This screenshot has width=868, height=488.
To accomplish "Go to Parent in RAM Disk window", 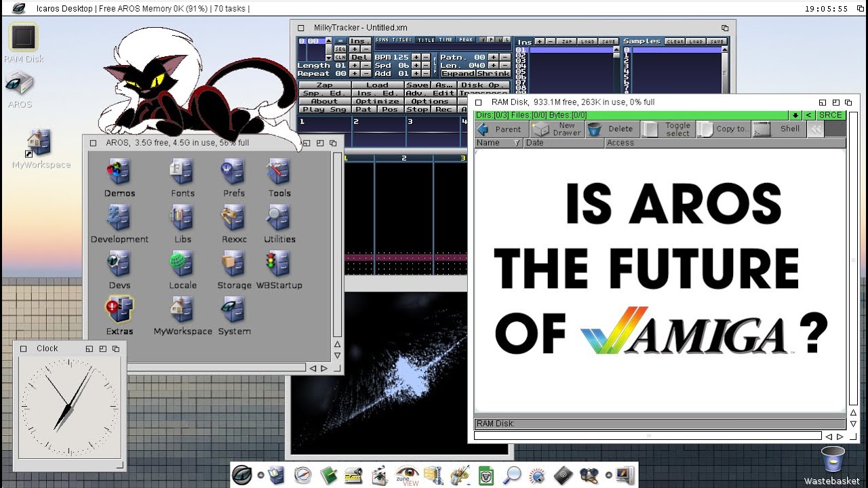I will [500, 129].
